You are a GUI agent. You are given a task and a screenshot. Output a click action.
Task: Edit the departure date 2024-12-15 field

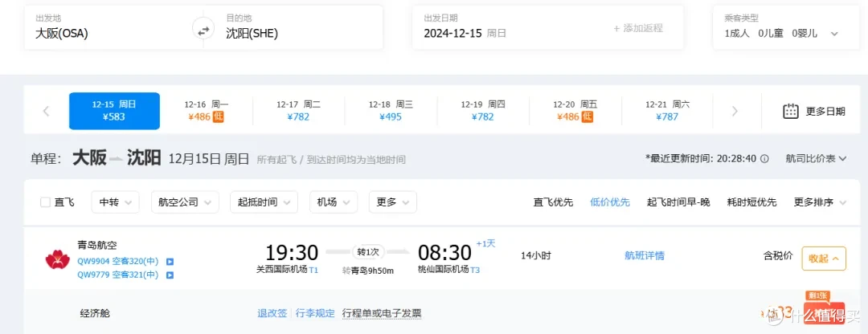tap(454, 33)
